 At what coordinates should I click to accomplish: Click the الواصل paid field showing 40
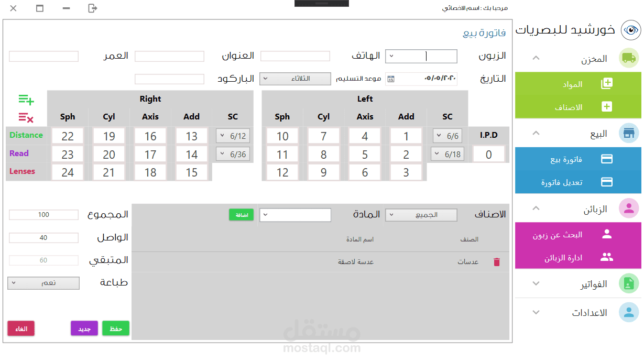(x=43, y=238)
